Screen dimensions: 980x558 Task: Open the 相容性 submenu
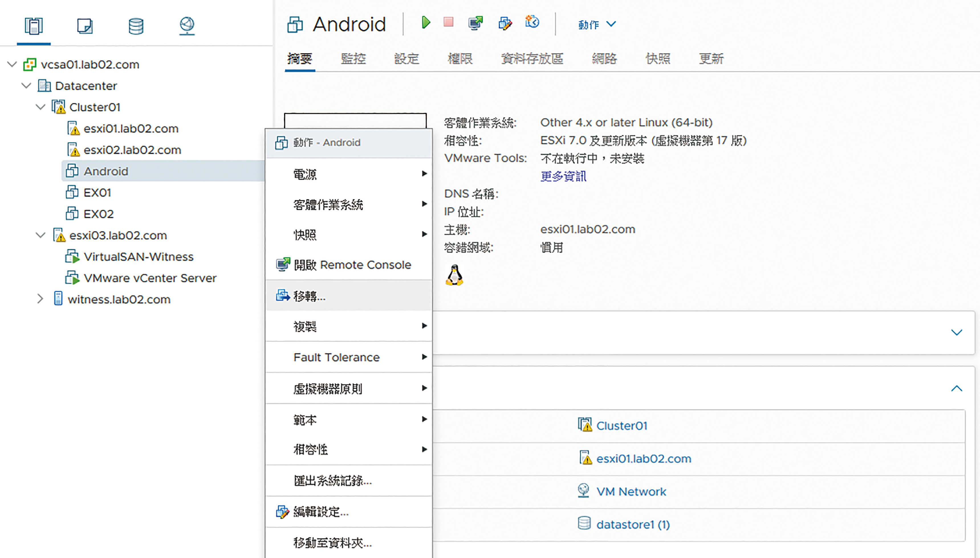pyautogui.click(x=349, y=449)
